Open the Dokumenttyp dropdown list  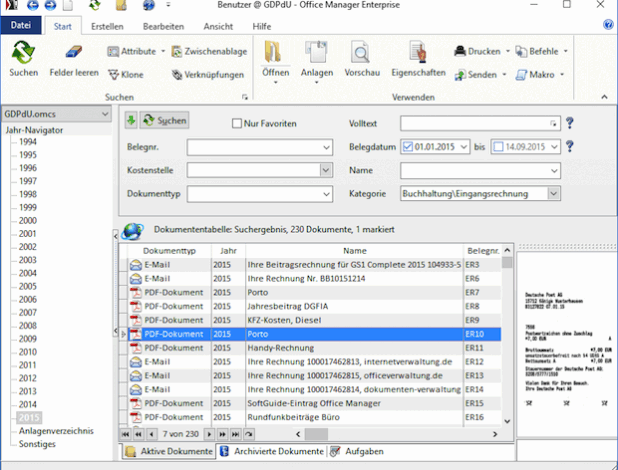point(326,194)
